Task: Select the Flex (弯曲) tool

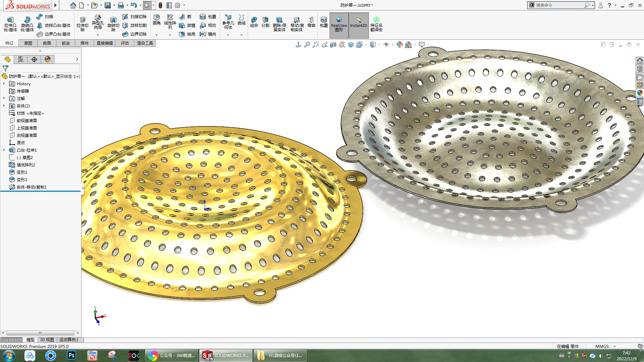Action: pyautogui.click(x=311, y=22)
